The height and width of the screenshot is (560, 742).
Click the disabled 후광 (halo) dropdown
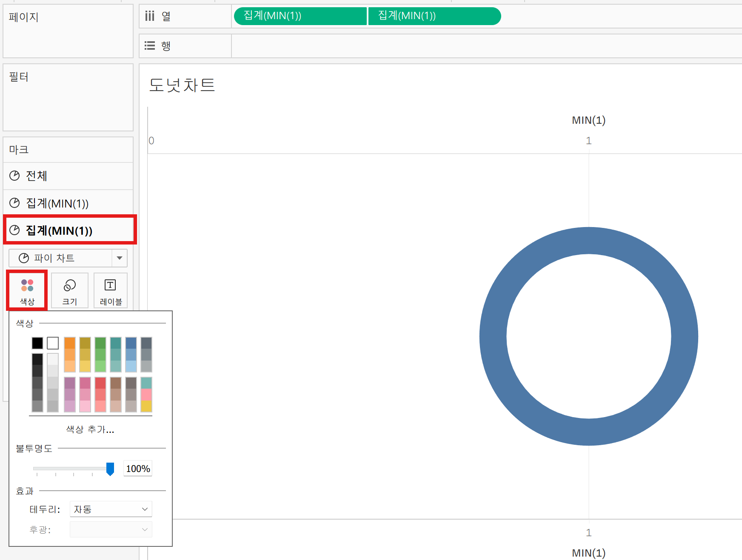(x=111, y=530)
